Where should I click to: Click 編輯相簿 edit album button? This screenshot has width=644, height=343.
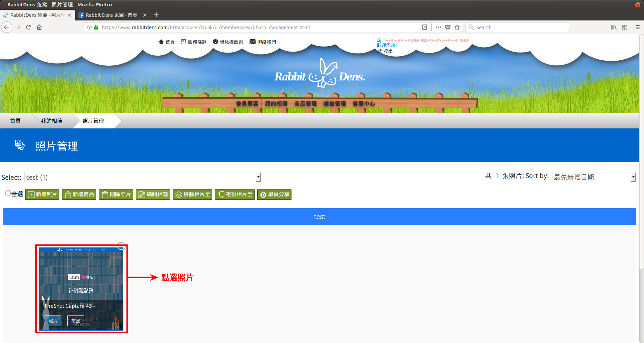pyautogui.click(x=153, y=194)
